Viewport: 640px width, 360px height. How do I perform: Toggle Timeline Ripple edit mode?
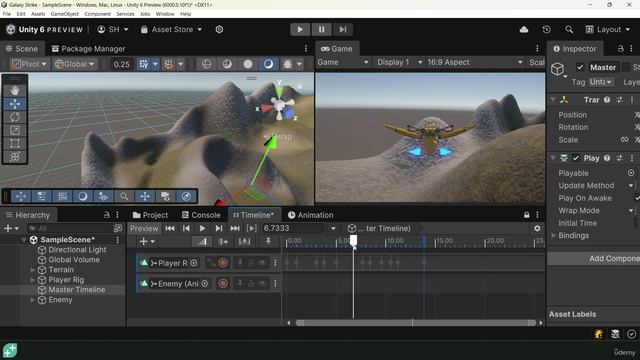(x=223, y=242)
